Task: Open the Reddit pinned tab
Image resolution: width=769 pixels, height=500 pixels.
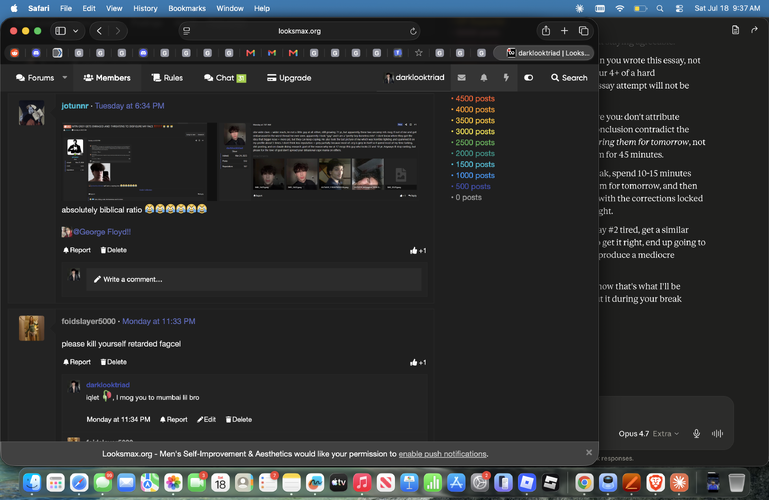Action: 15,53
